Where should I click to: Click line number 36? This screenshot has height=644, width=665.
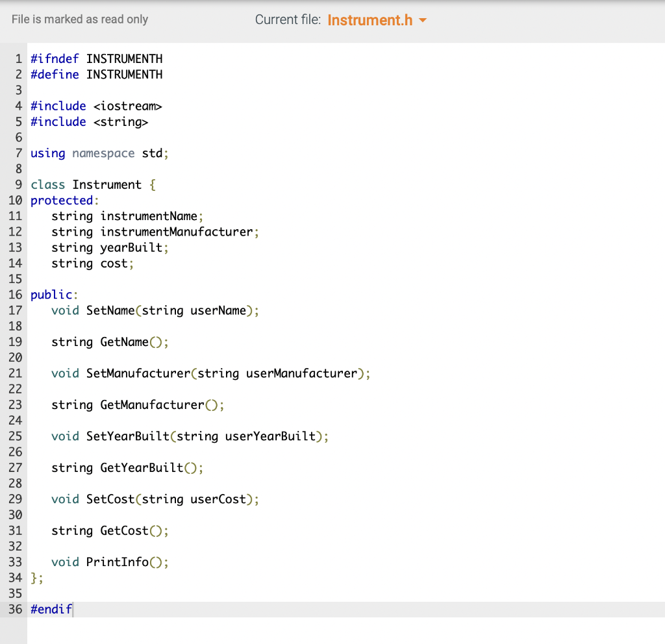tap(14, 609)
